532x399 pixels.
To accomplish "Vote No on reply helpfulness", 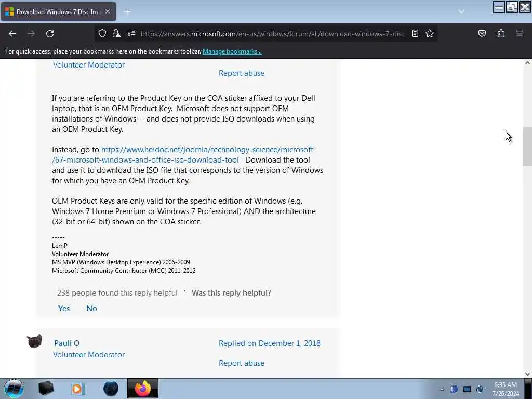I will click(x=91, y=309).
